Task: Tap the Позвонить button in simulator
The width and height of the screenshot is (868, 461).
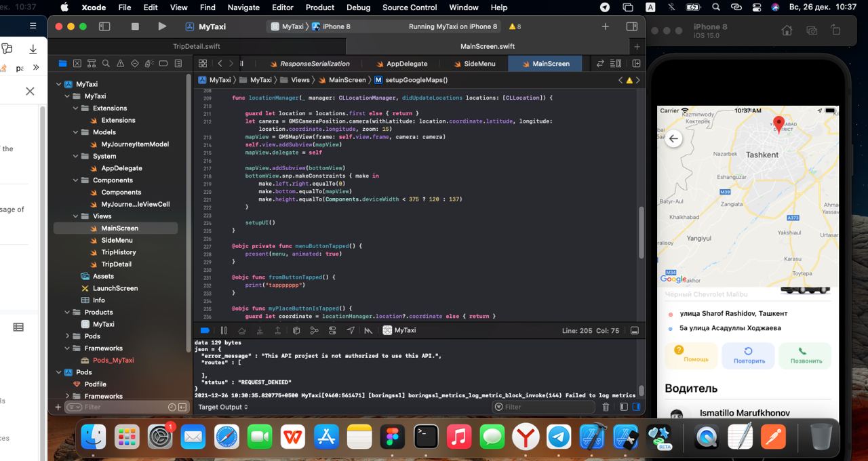Action: 805,355
